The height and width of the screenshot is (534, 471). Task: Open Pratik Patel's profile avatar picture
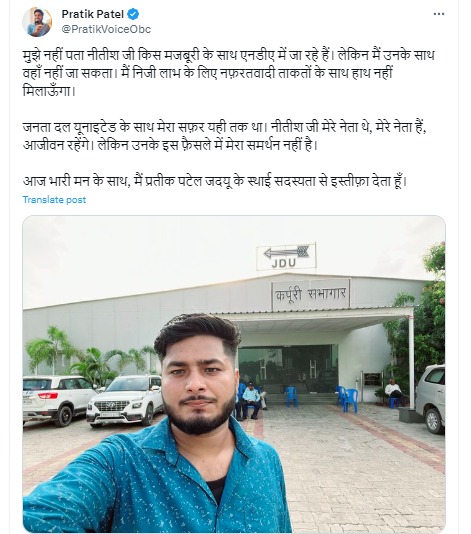(x=37, y=21)
